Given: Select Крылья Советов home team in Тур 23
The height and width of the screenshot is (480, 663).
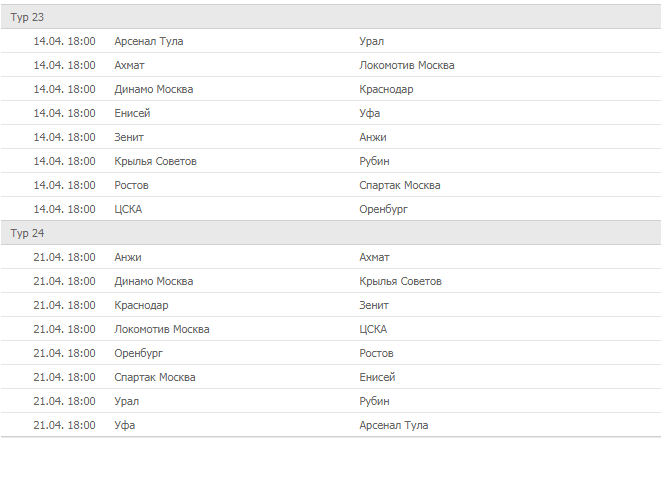Looking at the screenshot, I should (x=155, y=161).
